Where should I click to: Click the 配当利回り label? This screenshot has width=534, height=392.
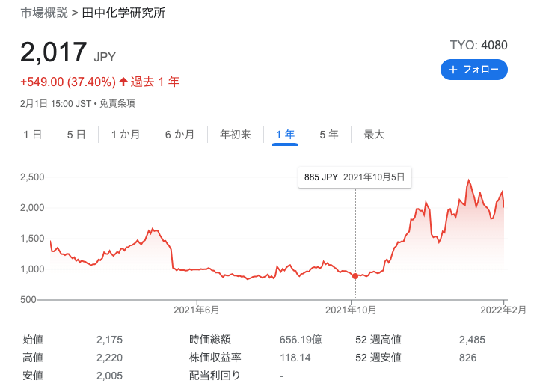point(215,376)
